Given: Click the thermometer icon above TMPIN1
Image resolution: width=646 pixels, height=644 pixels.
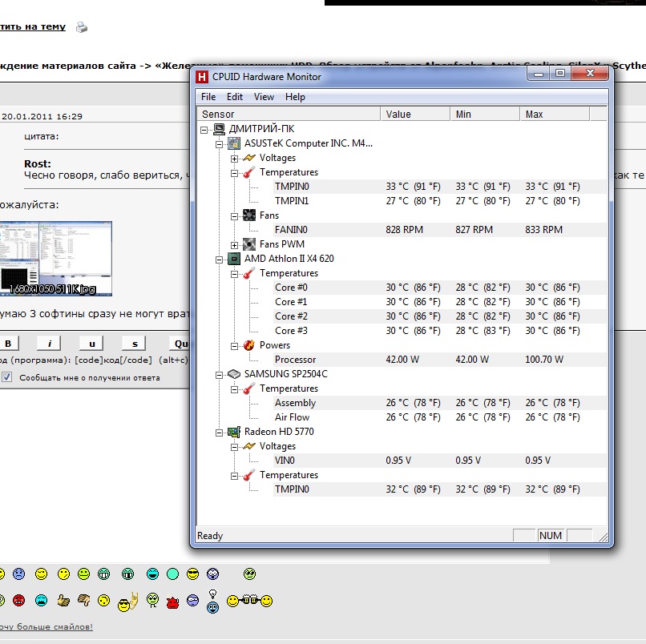Looking at the screenshot, I should [248, 172].
